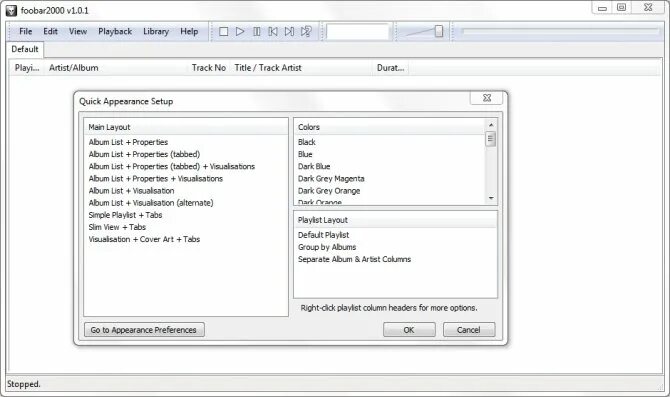Select the Blue color scheme
Viewport: 670px width, 397px height.
point(305,154)
